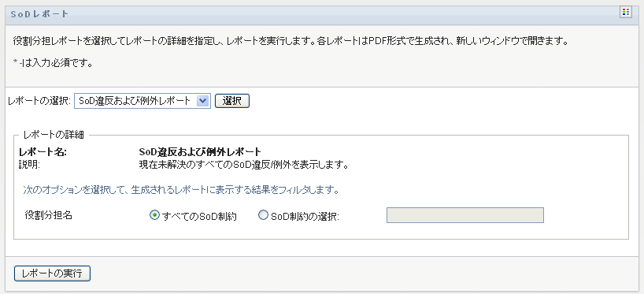Run the report with レポートの実行 button
Viewport: 644px width, 294px height.
(52, 274)
